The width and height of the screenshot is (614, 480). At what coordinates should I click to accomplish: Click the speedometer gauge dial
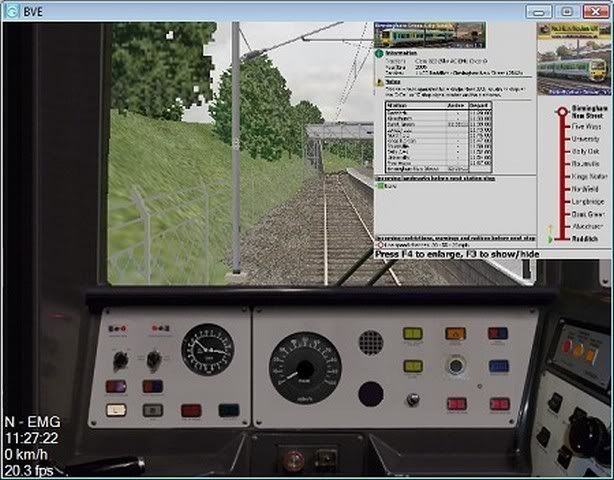pos(305,368)
